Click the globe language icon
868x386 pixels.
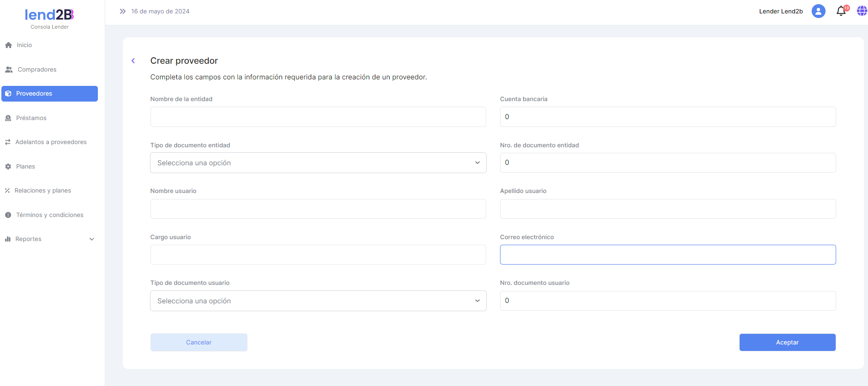[862, 11]
